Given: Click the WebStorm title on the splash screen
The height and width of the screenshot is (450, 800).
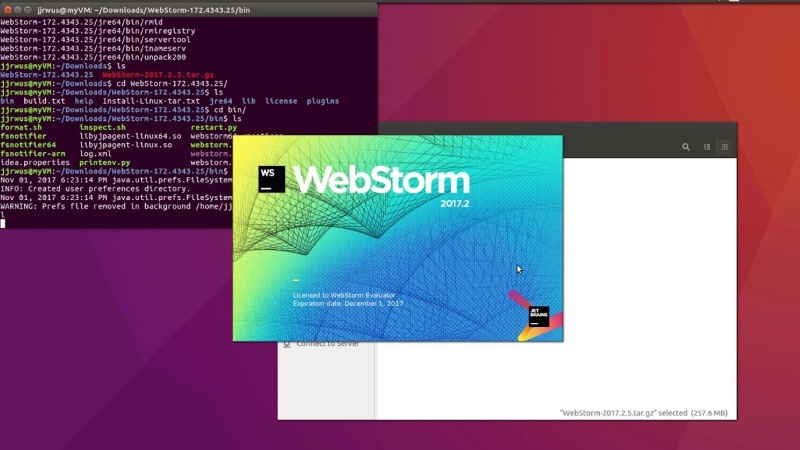Looking at the screenshot, I should tap(382, 181).
